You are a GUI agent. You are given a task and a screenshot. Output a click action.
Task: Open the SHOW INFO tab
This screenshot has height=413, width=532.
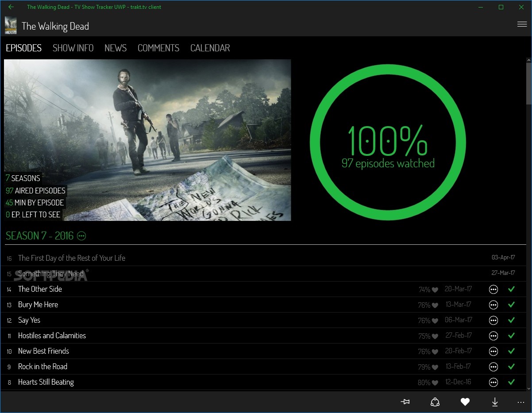[73, 48]
